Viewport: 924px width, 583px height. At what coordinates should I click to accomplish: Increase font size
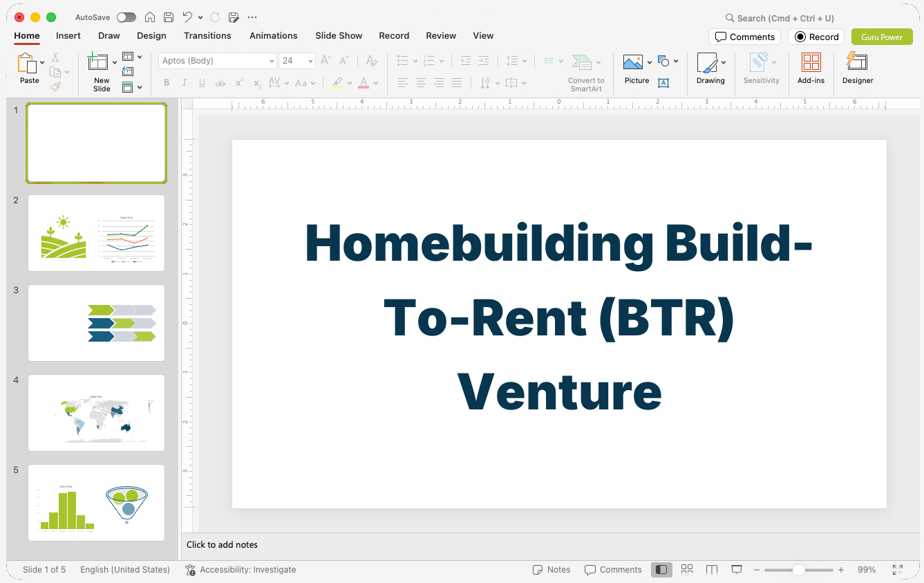(x=326, y=61)
